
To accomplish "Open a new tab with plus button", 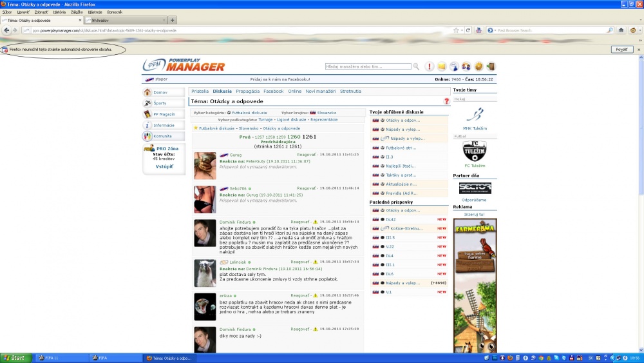I will pyautogui.click(x=173, y=20).
